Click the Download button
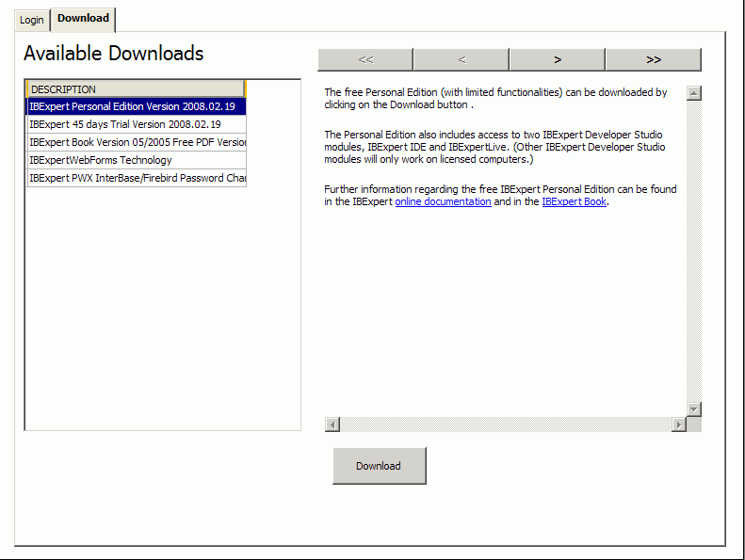 click(x=380, y=466)
